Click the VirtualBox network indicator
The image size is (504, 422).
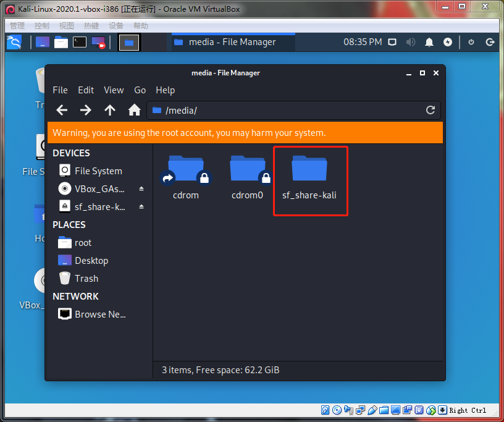360,410
